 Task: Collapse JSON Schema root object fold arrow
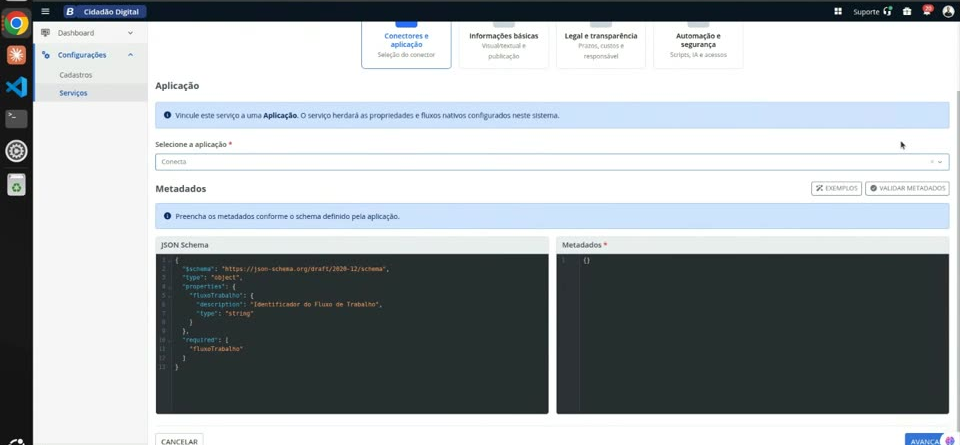tap(170, 260)
